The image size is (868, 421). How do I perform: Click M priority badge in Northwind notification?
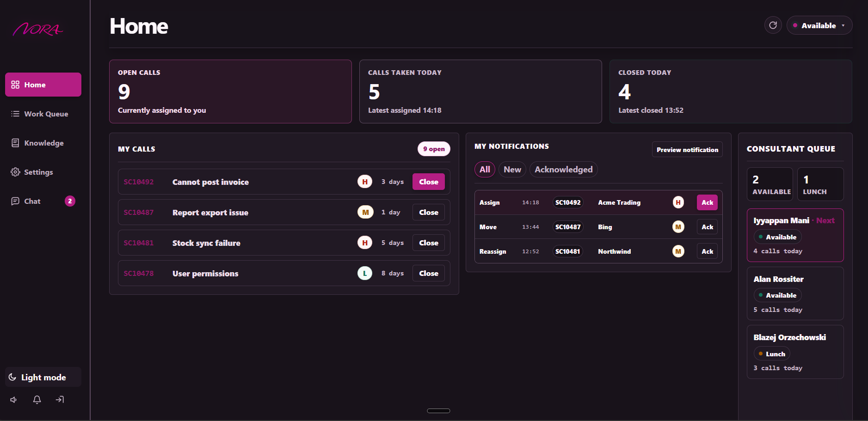tap(678, 251)
